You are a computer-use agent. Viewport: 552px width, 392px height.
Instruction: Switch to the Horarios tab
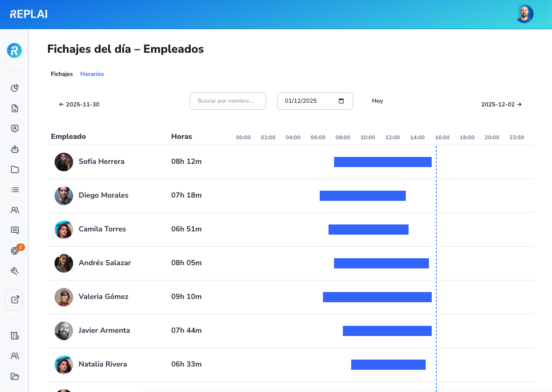point(92,74)
